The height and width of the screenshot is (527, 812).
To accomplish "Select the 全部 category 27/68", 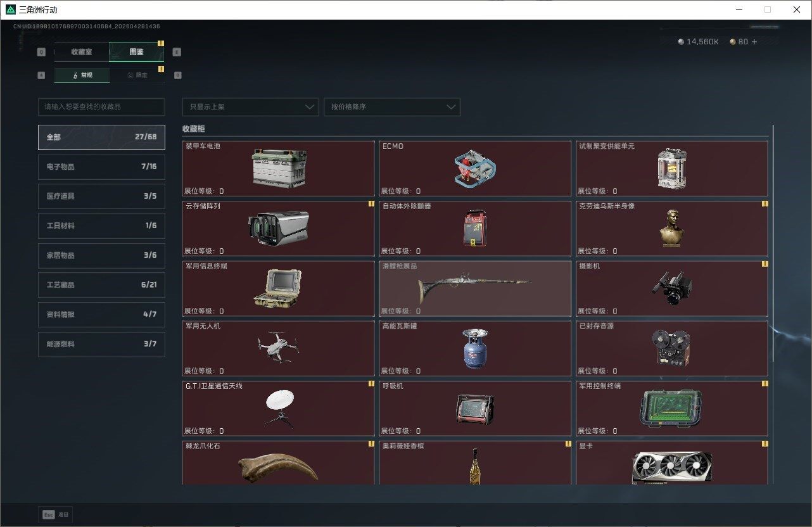I will coord(101,137).
